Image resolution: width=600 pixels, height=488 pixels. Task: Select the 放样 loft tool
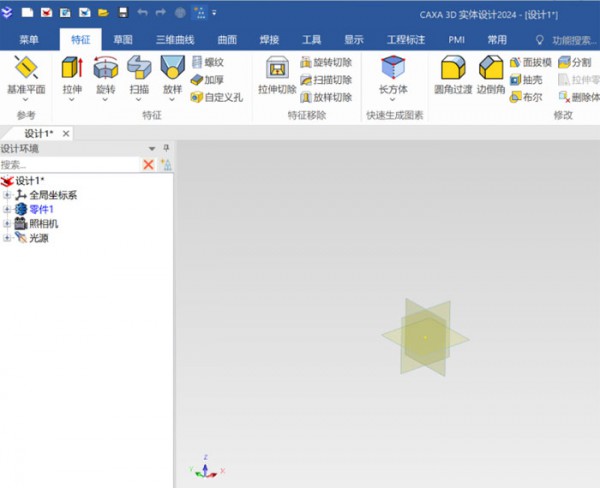(x=172, y=75)
